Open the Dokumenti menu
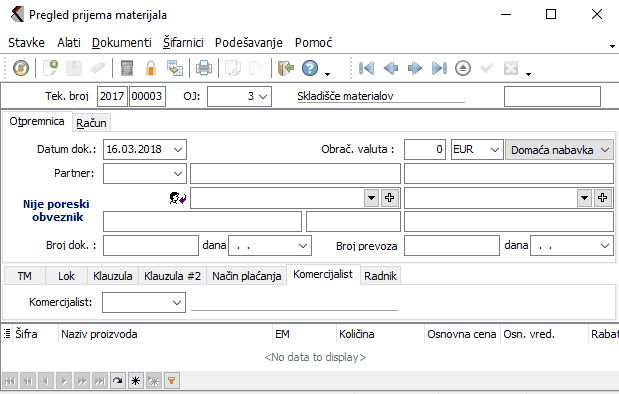This screenshot has height=394, width=619. [x=122, y=43]
